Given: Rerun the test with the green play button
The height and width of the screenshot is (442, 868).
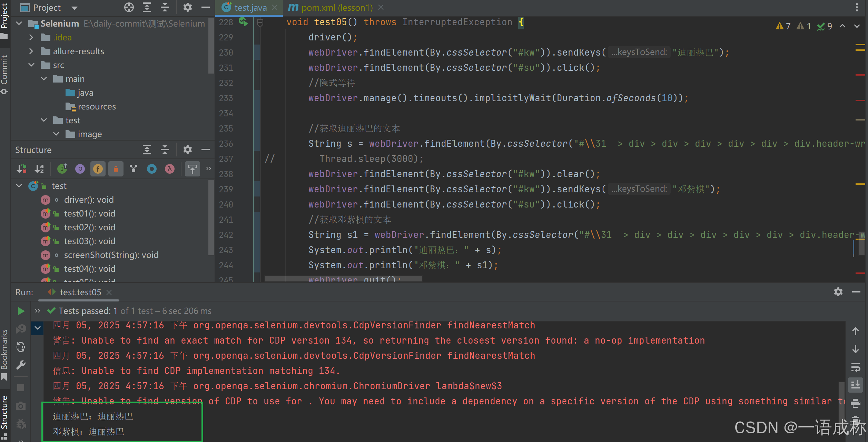Looking at the screenshot, I should pyautogui.click(x=21, y=311).
